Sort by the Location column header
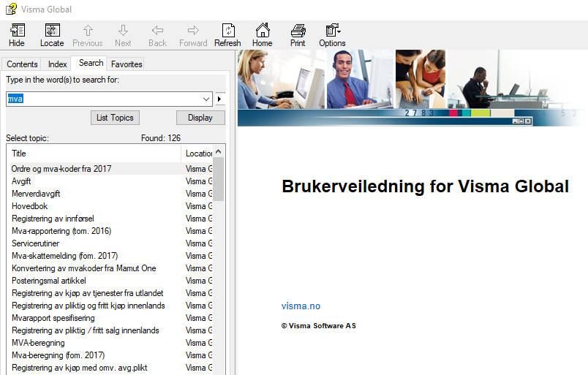 [197, 154]
